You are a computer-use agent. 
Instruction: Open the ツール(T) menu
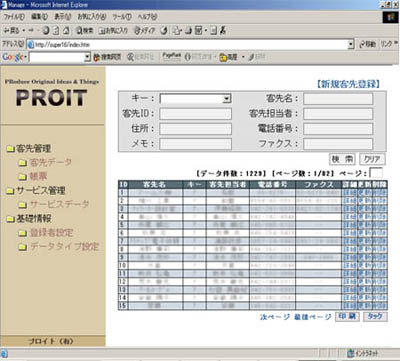[x=122, y=16]
